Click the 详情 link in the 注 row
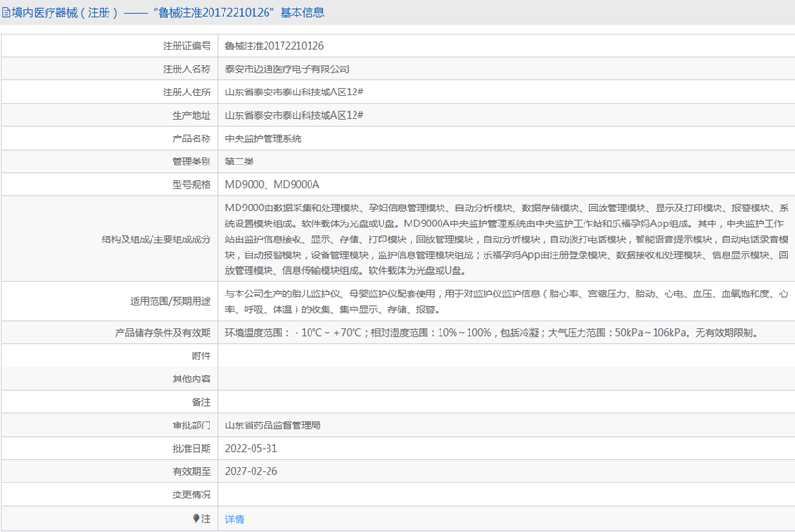The height and width of the screenshot is (532, 795). pos(234,519)
